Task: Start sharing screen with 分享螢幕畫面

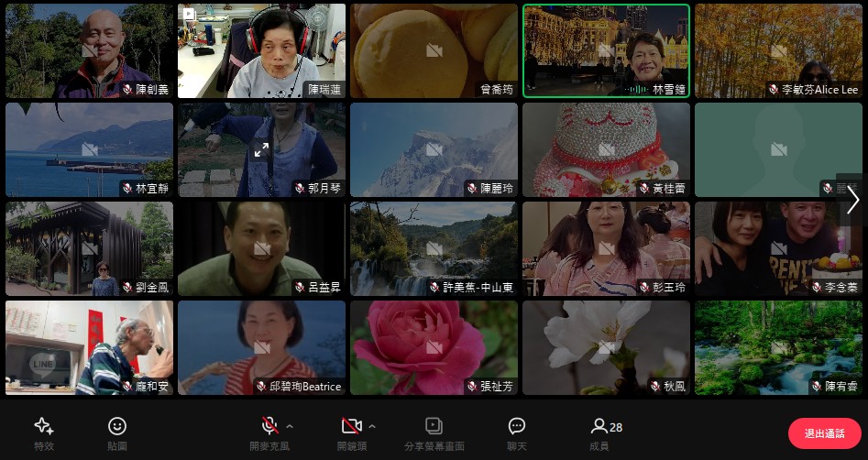Action: pyautogui.click(x=434, y=432)
